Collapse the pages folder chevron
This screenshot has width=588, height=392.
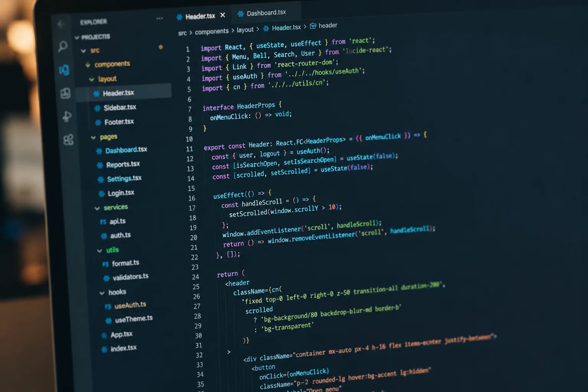pyautogui.click(x=93, y=138)
